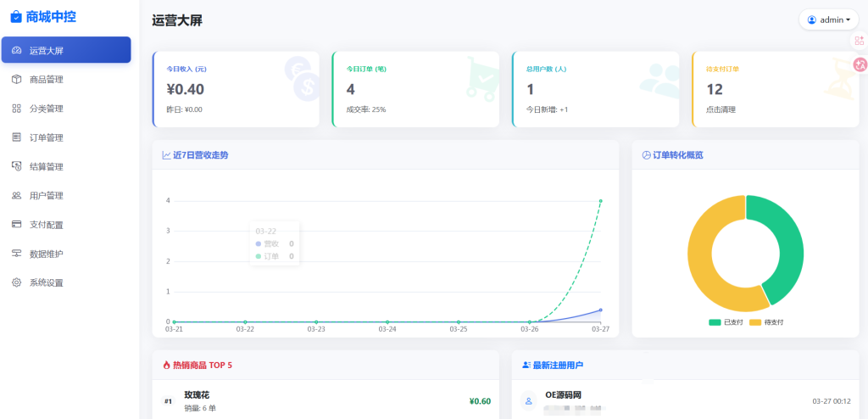Toggle the 待支付 legend in the donut chart

(x=766, y=322)
